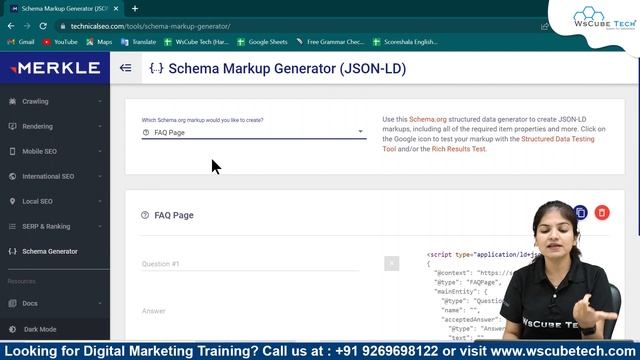Viewport: 640px width, 360px height.
Task: Expand the Rendering menu
Action: pos(55,127)
